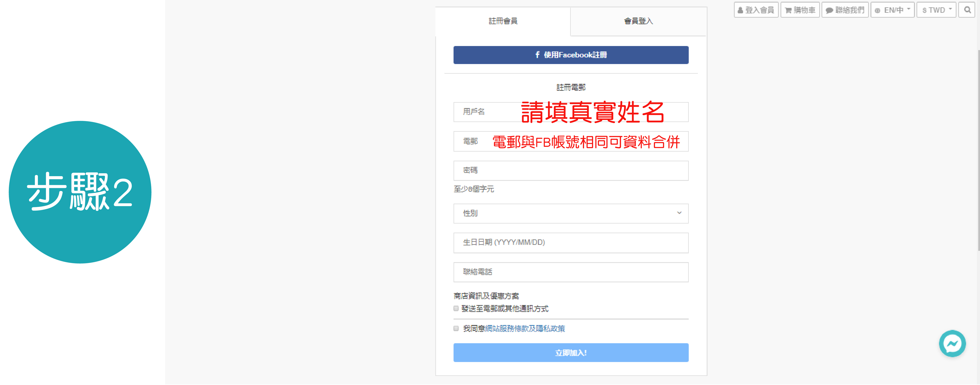Click the teal 步驟2 circle graphic

click(80, 192)
